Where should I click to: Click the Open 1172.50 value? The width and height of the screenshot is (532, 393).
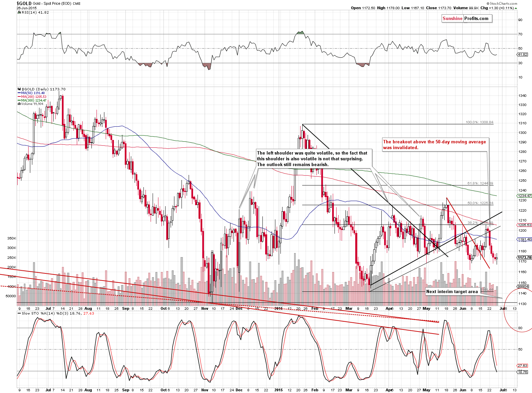[x=363, y=8]
